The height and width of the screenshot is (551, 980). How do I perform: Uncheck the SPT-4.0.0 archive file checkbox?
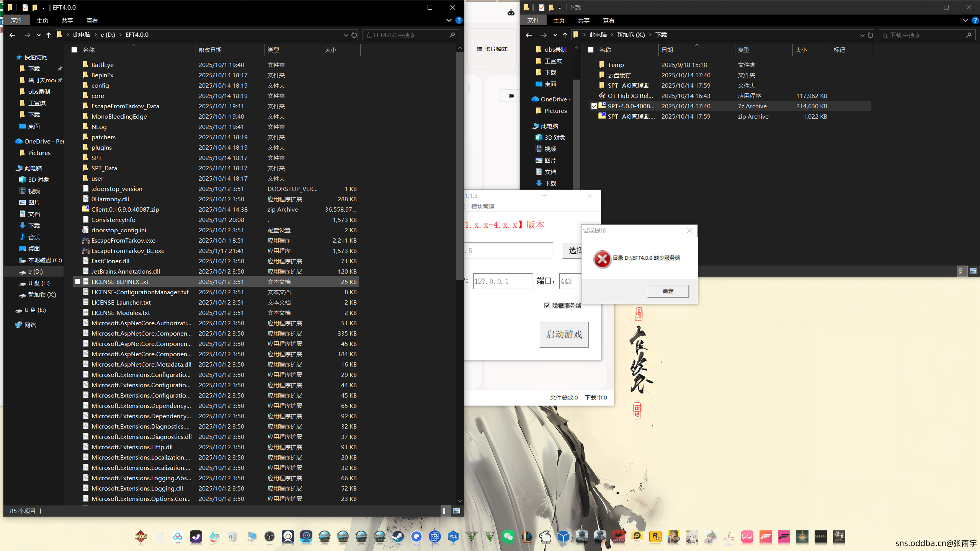click(x=594, y=106)
